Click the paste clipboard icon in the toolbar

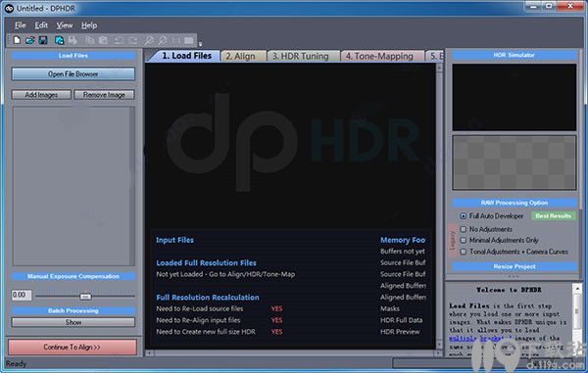click(x=103, y=40)
